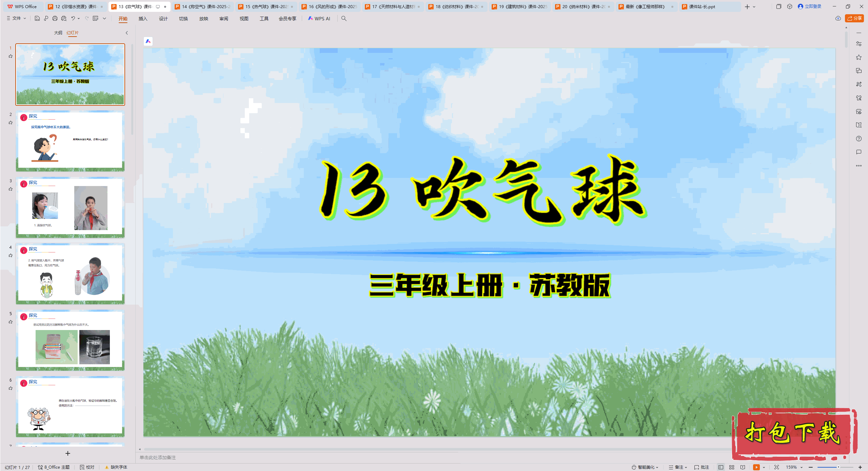Switch to slide sorter view in status bar
The width and height of the screenshot is (868, 471).
(x=731, y=467)
